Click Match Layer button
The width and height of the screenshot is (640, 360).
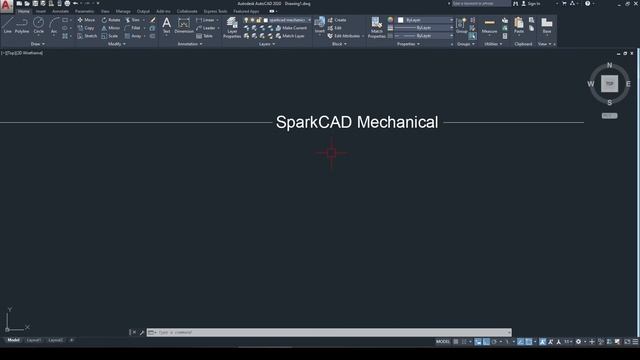[x=290, y=36]
